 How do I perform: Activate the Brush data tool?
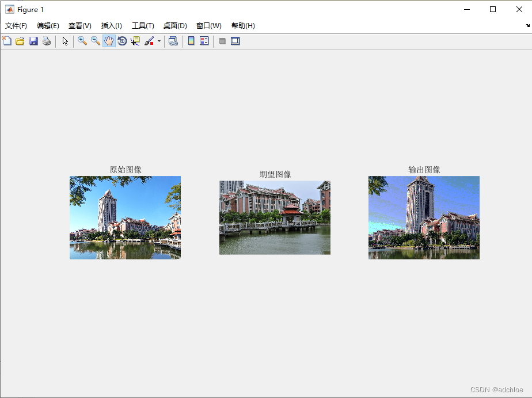click(x=149, y=41)
